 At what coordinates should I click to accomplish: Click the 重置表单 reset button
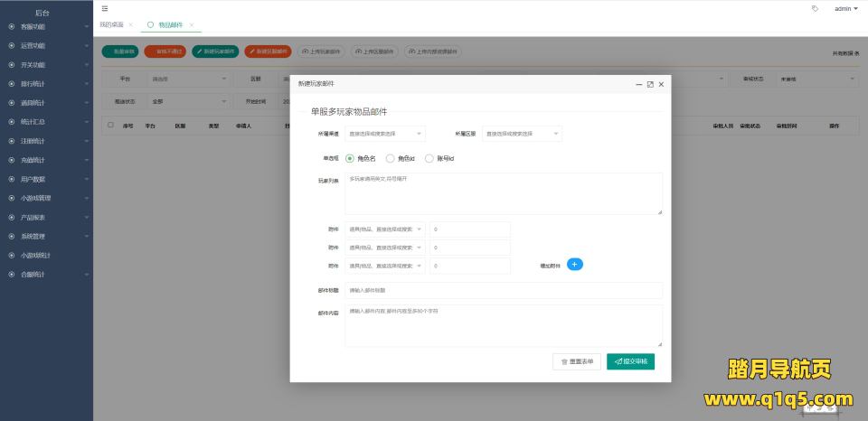coord(577,361)
